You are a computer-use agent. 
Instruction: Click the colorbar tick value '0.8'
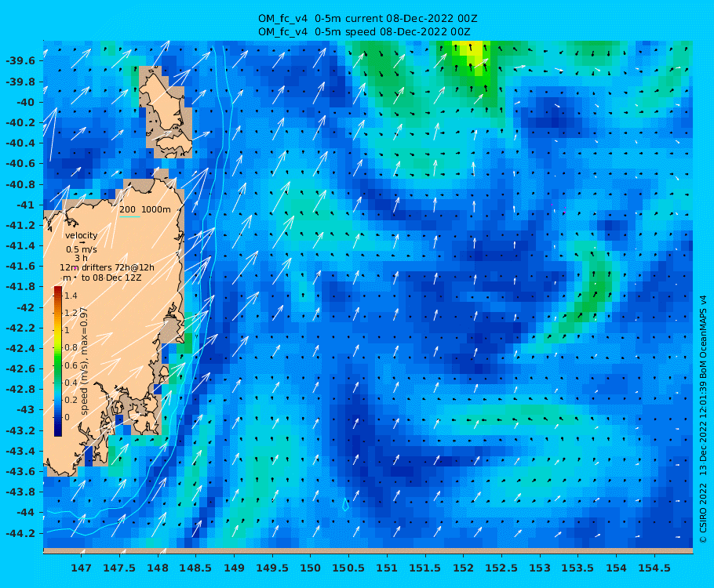pyautogui.click(x=71, y=347)
